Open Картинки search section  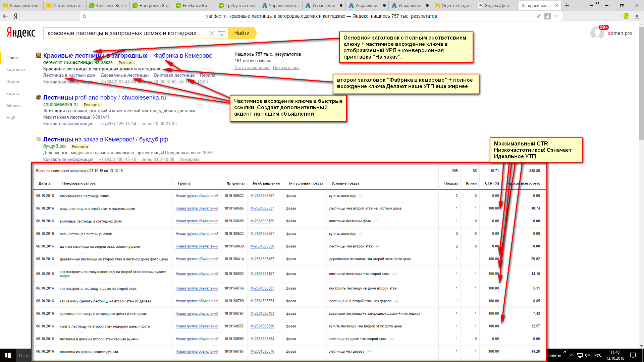15,69
